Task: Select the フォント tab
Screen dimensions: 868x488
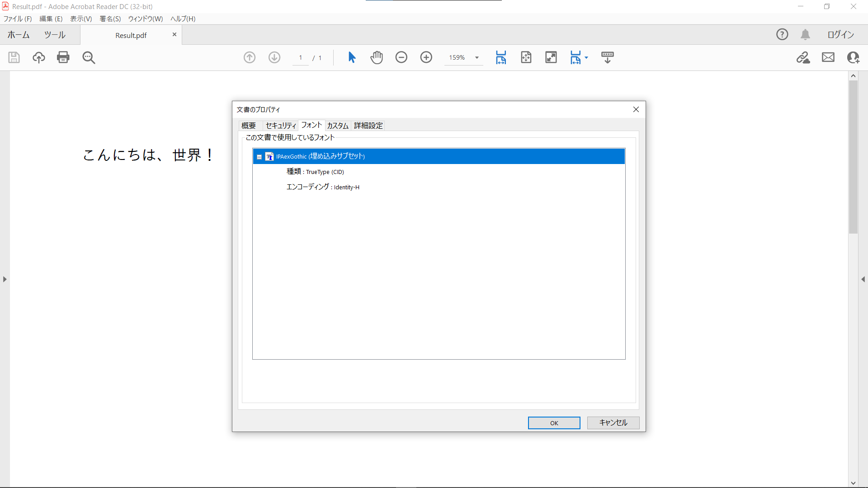Action: (311, 125)
